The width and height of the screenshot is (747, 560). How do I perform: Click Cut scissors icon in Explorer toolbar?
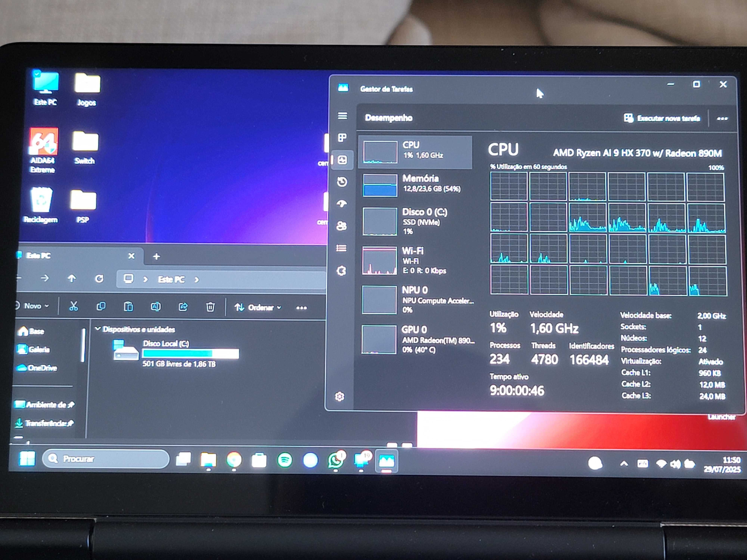click(x=73, y=306)
